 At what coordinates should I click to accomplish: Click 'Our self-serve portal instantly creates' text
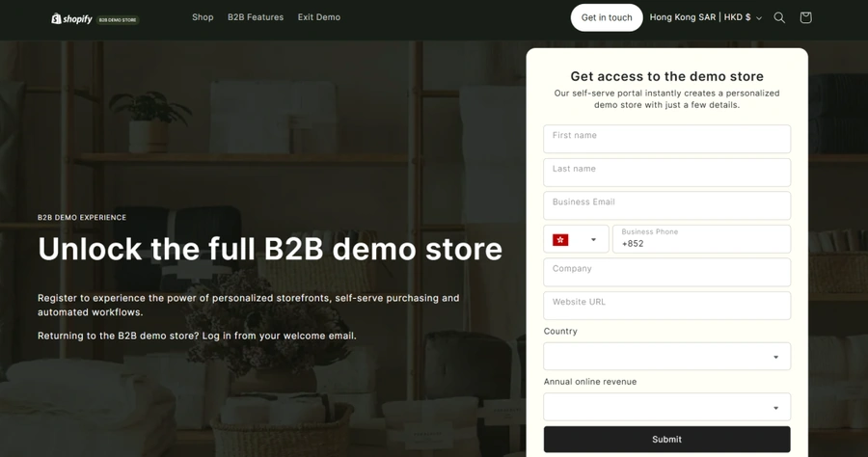point(667,99)
